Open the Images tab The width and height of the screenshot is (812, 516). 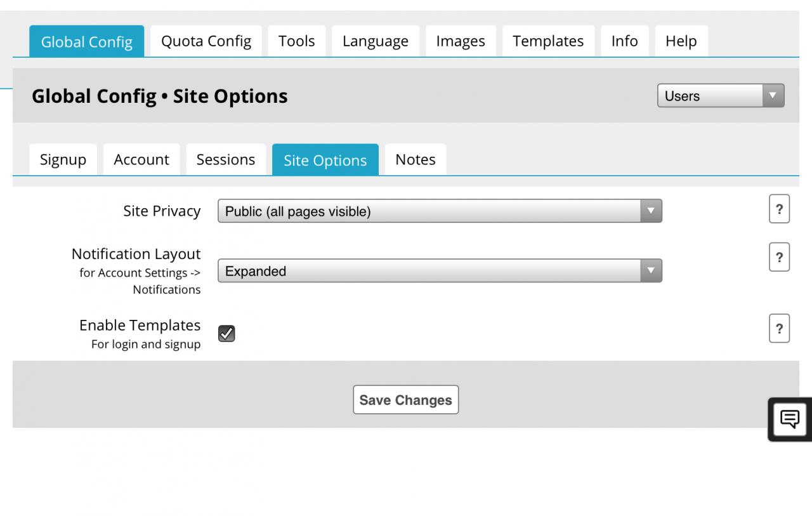461,41
